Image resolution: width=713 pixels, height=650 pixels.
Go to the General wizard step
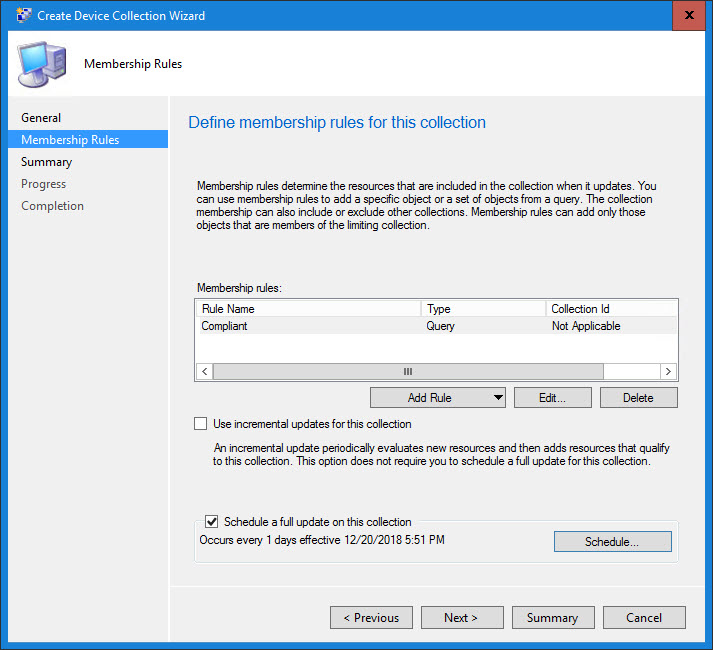(x=41, y=118)
